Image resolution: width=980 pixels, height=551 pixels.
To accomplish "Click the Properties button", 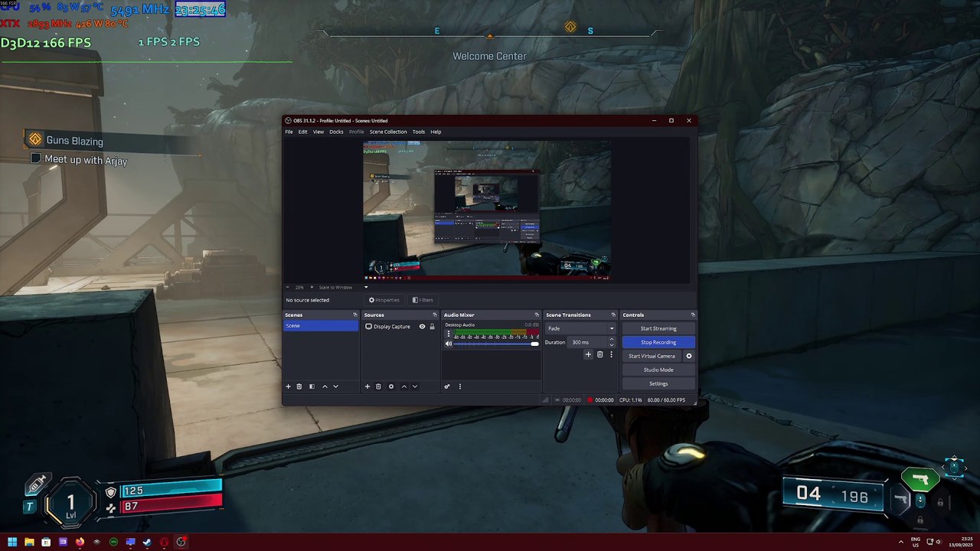I will (384, 300).
